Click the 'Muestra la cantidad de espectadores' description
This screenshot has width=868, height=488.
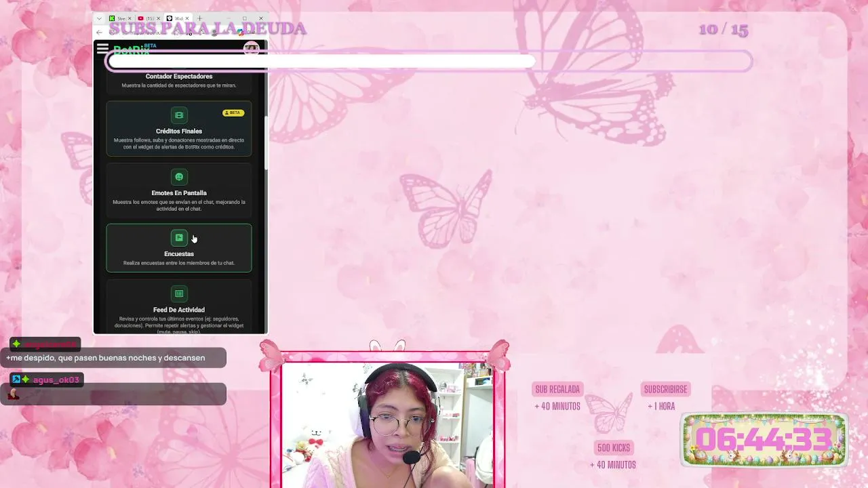(x=179, y=85)
